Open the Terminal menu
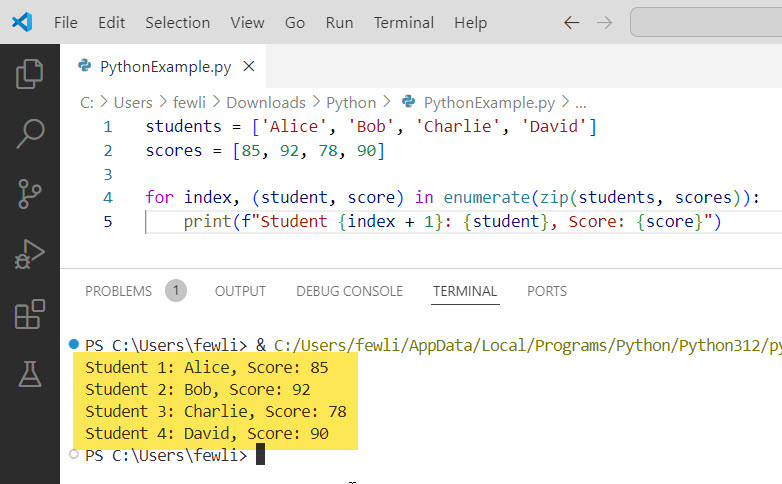782x484 pixels. [404, 22]
